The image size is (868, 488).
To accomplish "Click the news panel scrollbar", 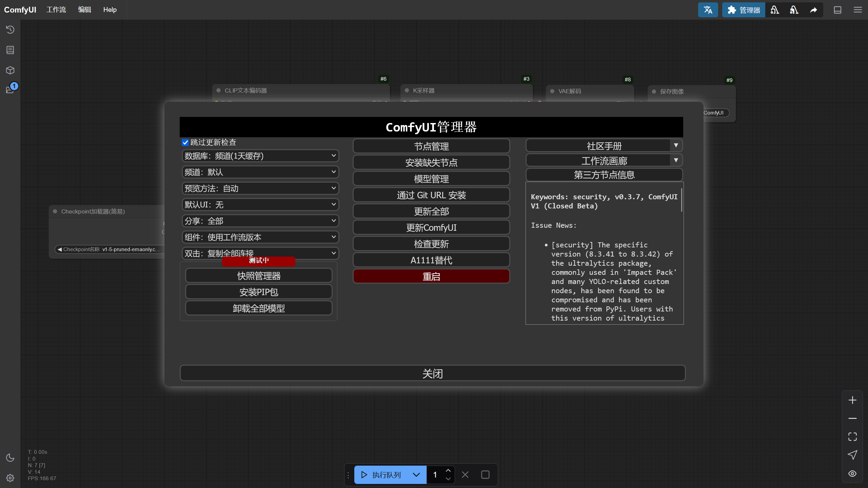I will [x=682, y=201].
